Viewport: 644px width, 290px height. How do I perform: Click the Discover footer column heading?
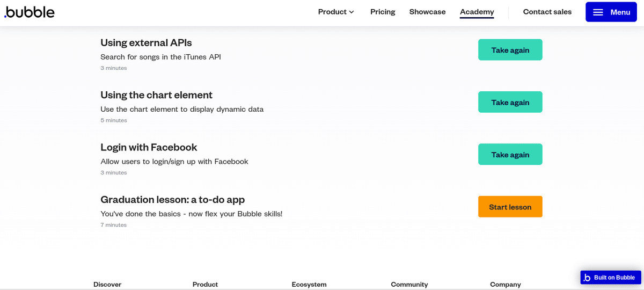(107, 284)
